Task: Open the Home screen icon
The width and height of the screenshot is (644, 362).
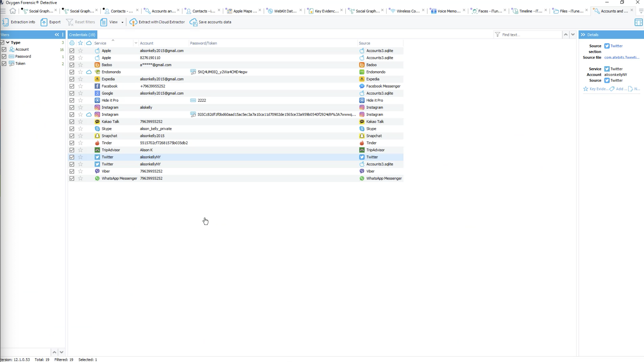Action: [13, 11]
